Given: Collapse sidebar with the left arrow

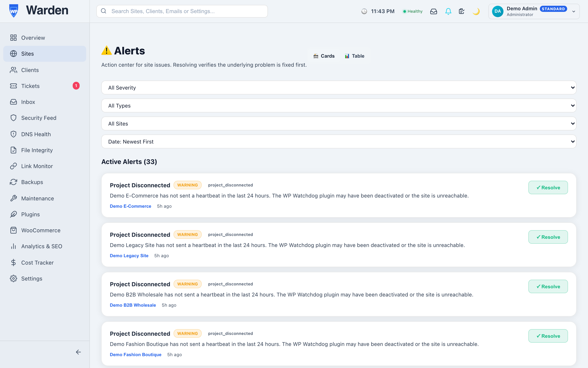Looking at the screenshot, I should coord(78,352).
